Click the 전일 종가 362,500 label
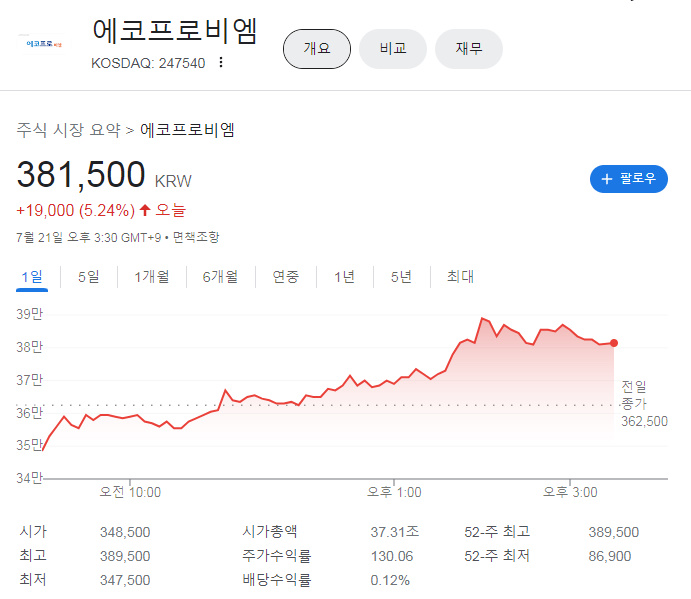 tap(644, 404)
